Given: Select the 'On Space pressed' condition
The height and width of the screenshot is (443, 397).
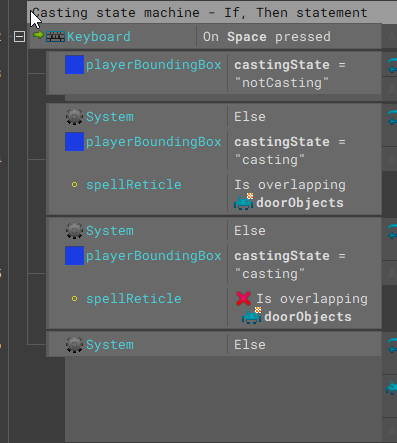Looking at the screenshot, I should coord(267,37).
